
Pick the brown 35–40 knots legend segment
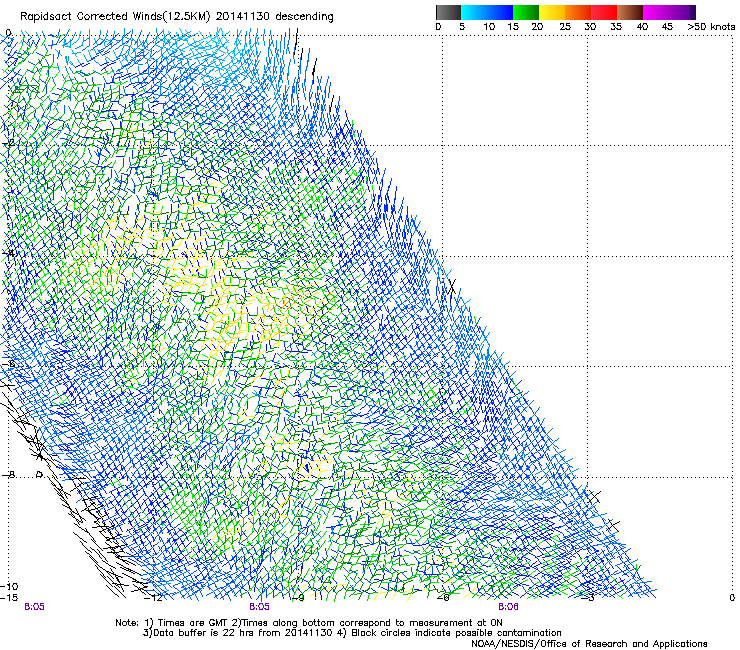[x=630, y=13]
